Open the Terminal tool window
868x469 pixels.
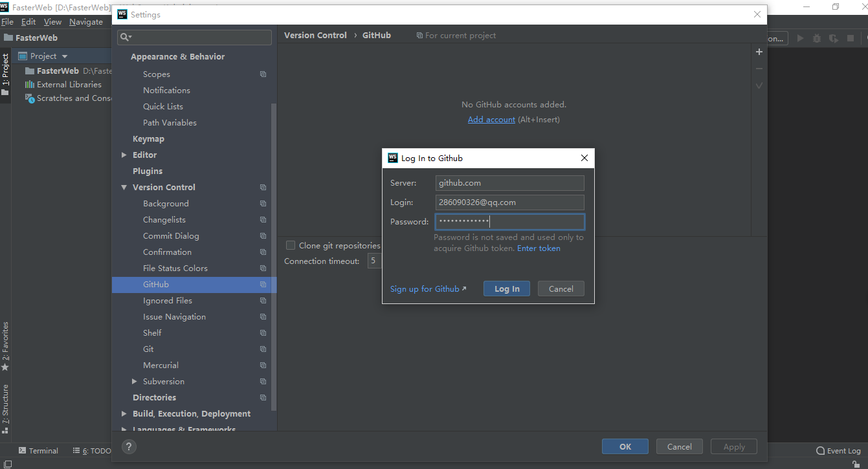(x=39, y=451)
